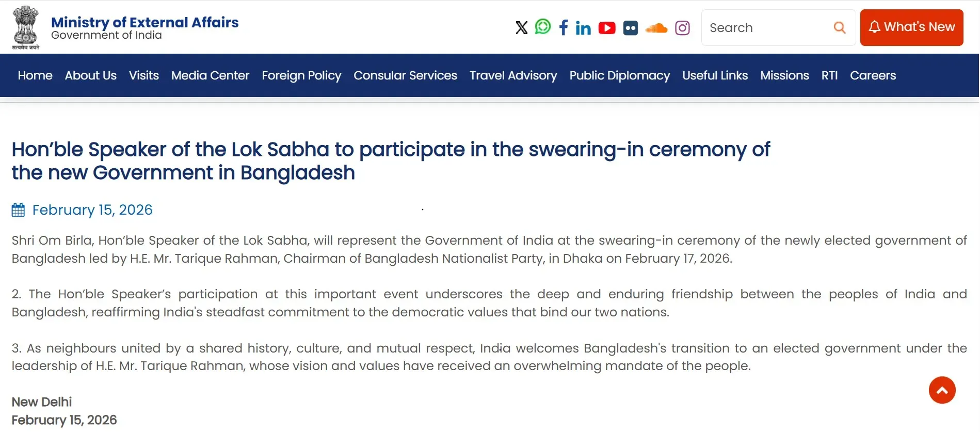
Task: Click the Flickr icon
Action: tap(630, 28)
